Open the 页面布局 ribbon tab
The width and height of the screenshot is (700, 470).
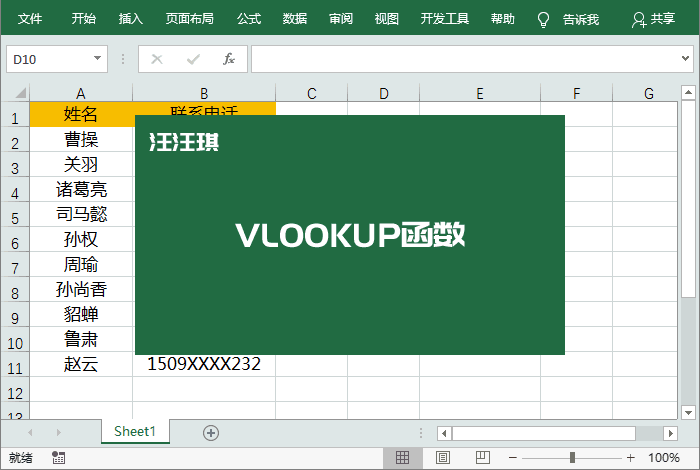click(189, 19)
